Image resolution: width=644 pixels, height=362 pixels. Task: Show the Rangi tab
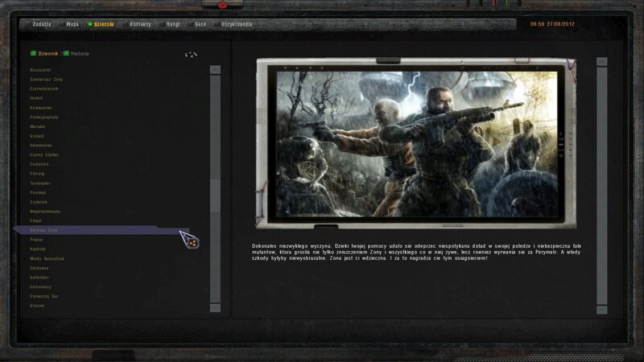pos(174,24)
